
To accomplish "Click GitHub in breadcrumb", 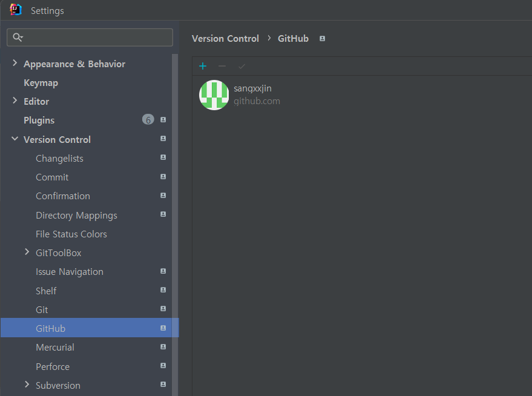I will pos(293,39).
